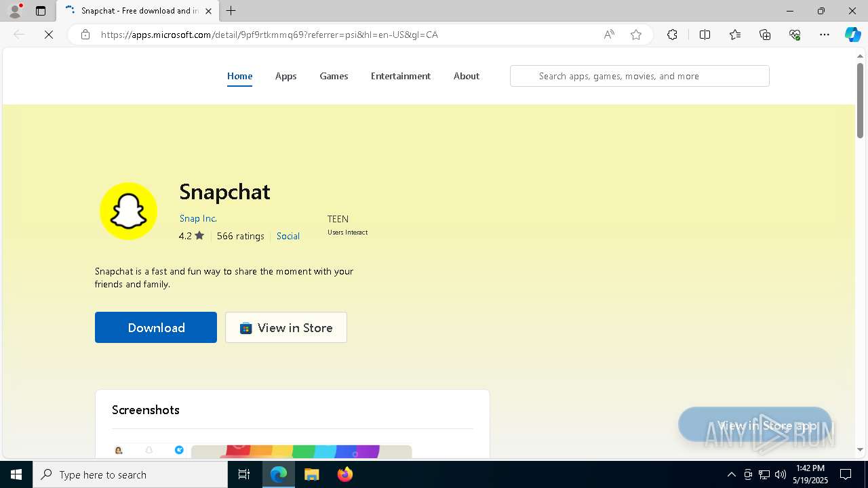The height and width of the screenshot is (488, 868).
Task: Open the Entertainment section
Action: click(401, 76)
